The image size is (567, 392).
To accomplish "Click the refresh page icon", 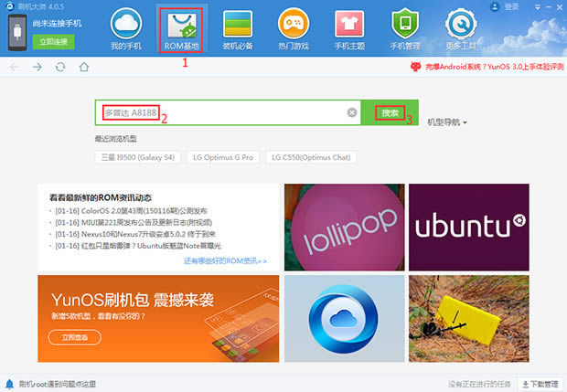I will pos(60,67).
